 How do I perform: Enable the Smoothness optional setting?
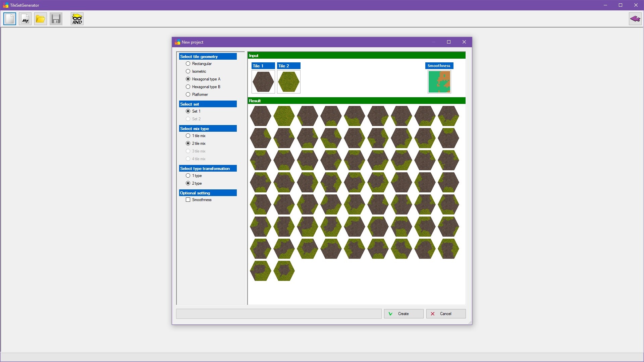pos(188,199)
